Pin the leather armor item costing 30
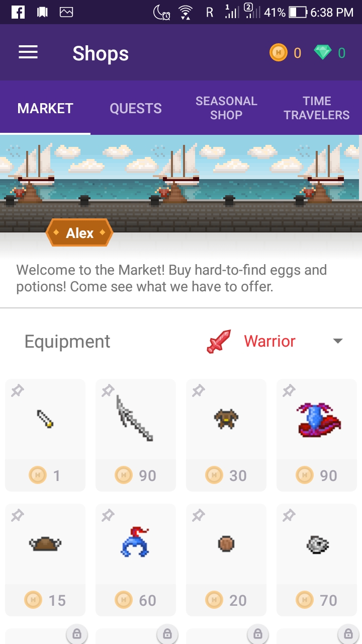Viewport: 362px width, 644px height. click(199, 390)
